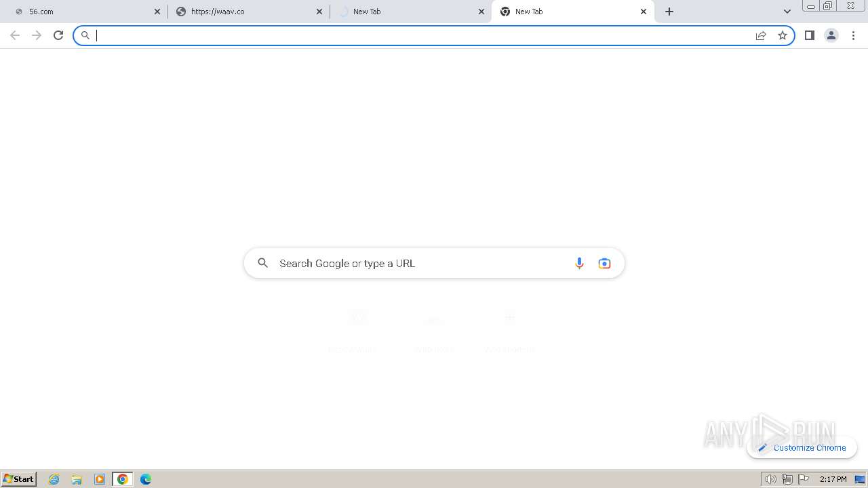Open File Explorer from taskbar
The image size is (868, 488).
[x=77, y=479]
